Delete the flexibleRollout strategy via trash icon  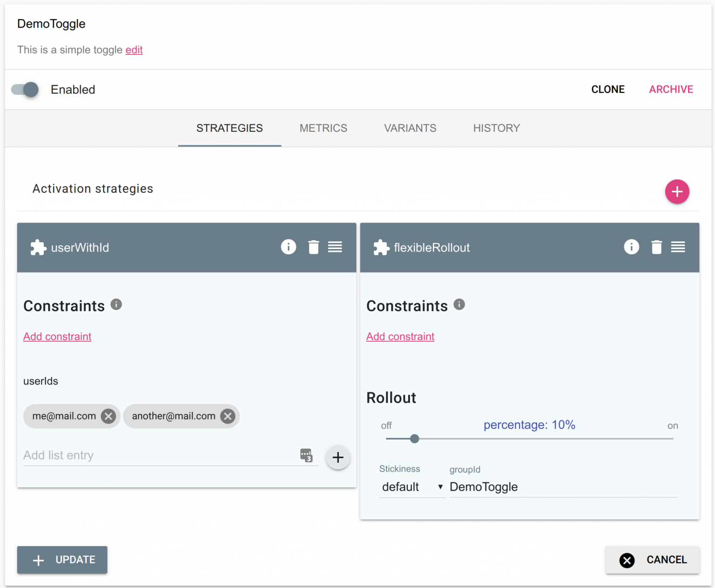(x=656, y=247)
